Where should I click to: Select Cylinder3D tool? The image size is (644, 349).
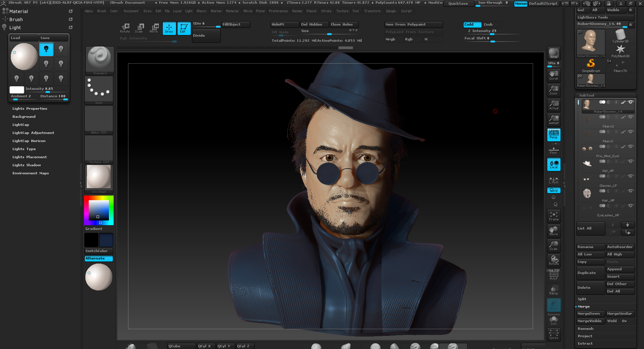pos(620,36)
